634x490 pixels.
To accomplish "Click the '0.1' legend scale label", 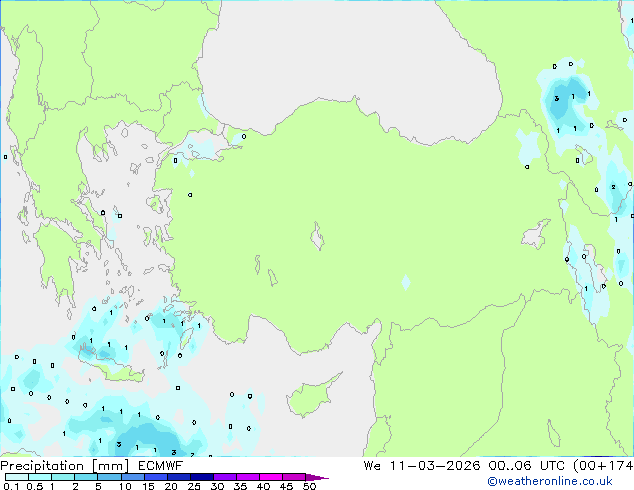I will [11, 486].
